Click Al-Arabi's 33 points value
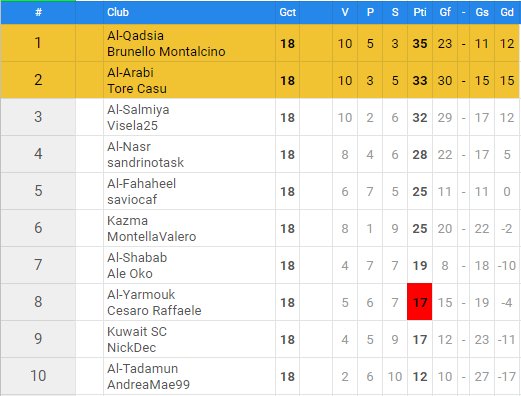 [x=420, y=80]
